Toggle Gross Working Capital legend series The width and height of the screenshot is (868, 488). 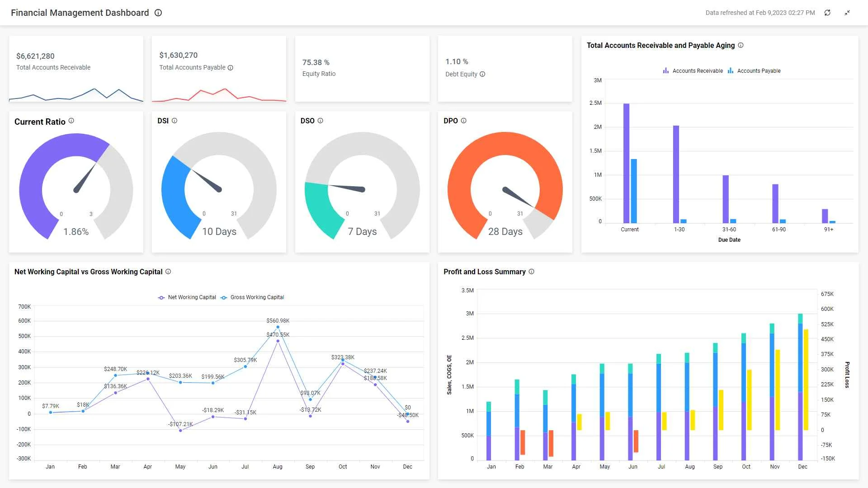point(252,297)
